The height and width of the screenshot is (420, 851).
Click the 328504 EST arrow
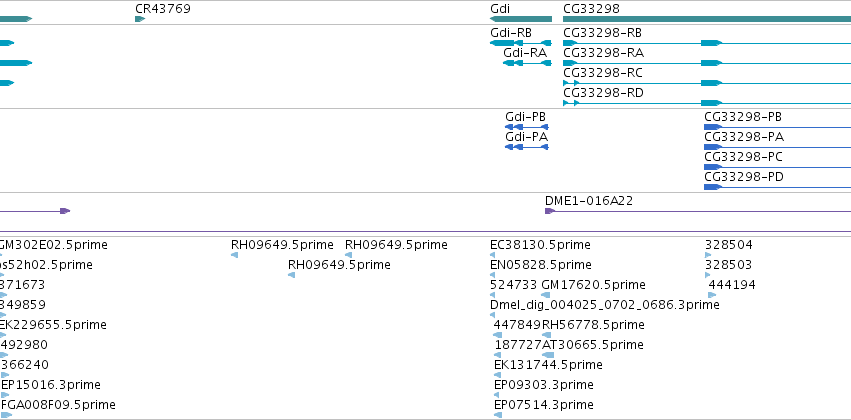[x=708, y=255]
